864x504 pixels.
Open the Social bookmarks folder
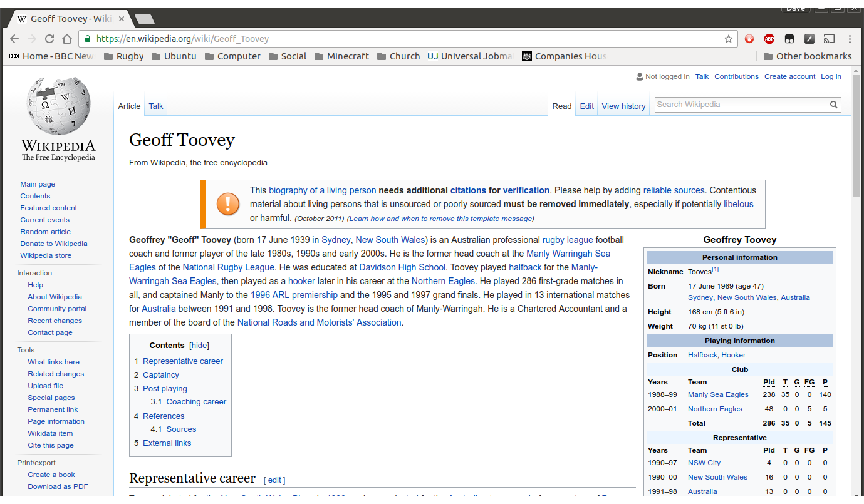click(x=288, y=56)
